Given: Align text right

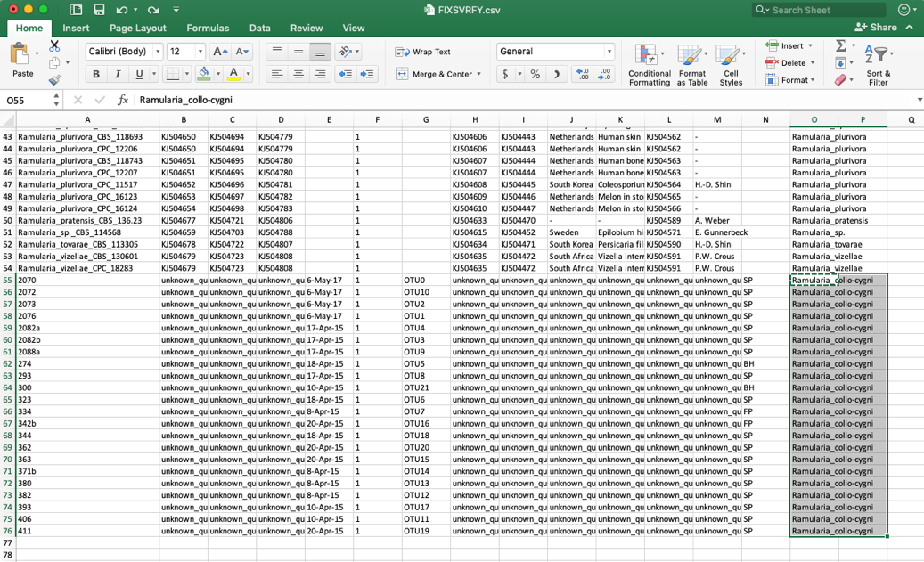Looking at the screenshot, I should (320, 74).
